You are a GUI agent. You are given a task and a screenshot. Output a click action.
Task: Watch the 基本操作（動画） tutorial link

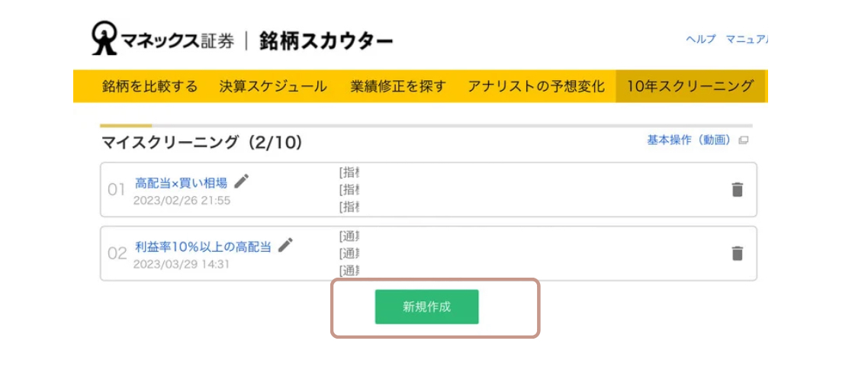click(690, 140)
